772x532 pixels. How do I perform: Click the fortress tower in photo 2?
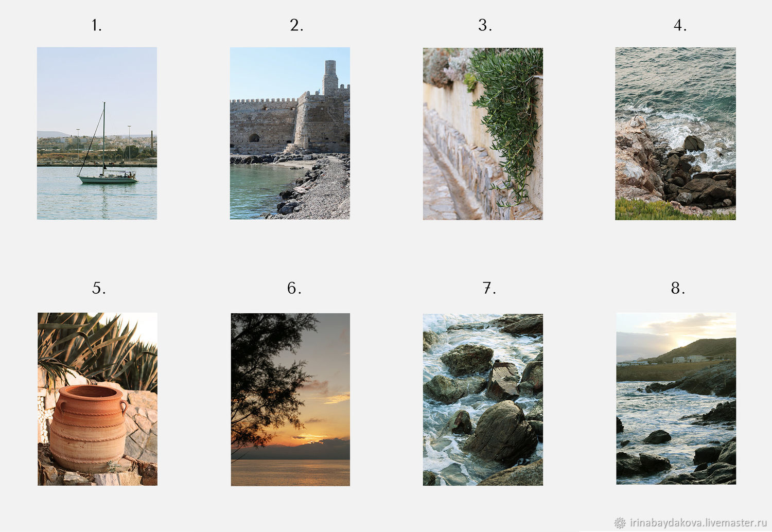click(330, 77)
